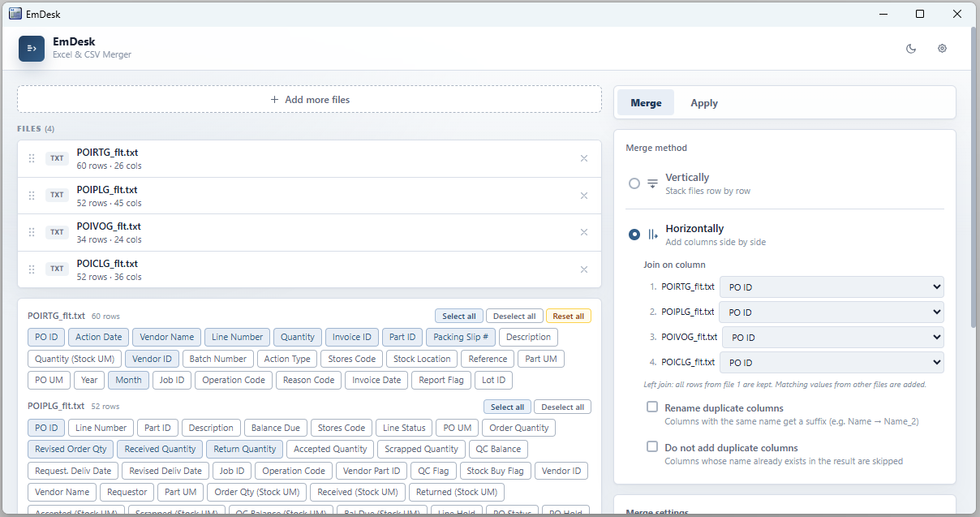
Task: Enable Do not add duplicate columns checkbox
Action: click(652, 446)
